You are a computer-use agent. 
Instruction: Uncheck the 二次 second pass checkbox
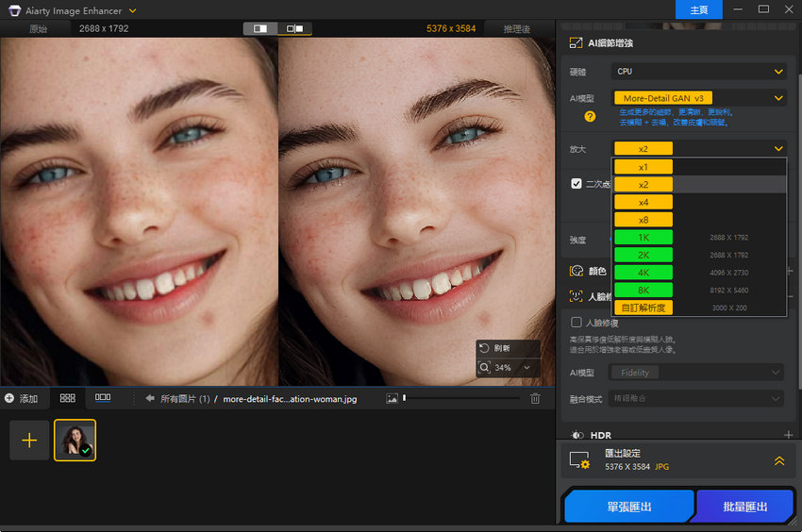click(x=576, y=184)
